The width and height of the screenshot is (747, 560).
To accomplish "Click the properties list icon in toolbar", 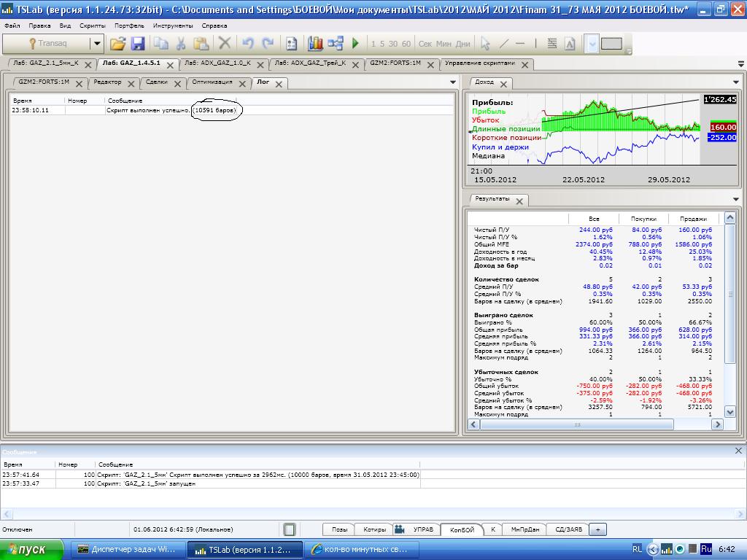I will tap(291, 44).
